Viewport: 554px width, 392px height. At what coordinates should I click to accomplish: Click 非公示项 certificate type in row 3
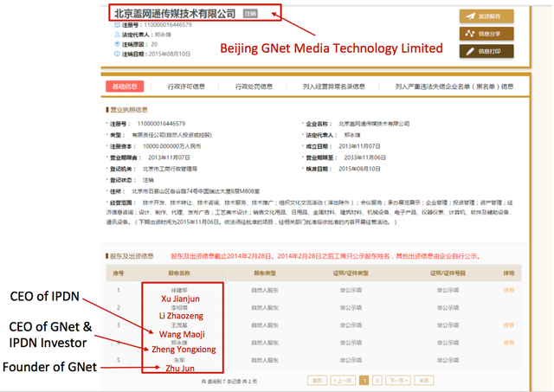[x=351, y=325]
